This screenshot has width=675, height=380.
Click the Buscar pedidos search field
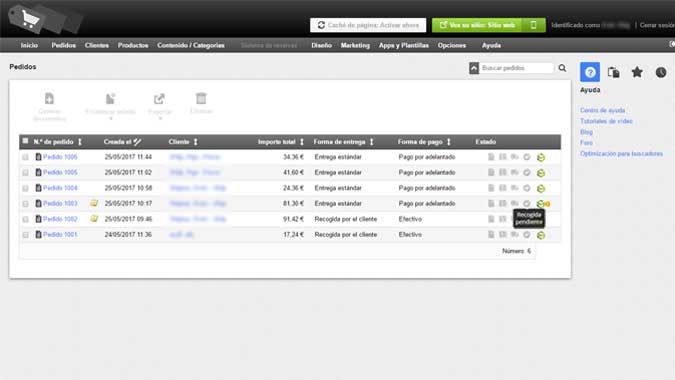(x=516, y=68)
